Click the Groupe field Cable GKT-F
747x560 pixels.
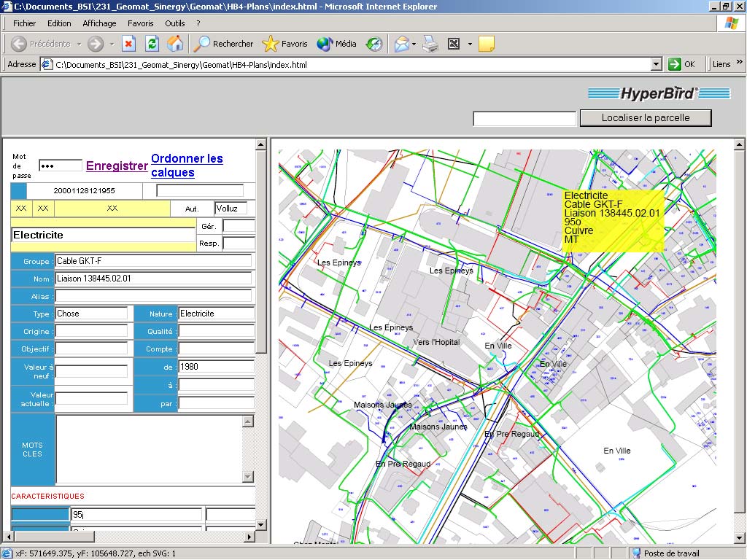click(x=153, y=261)
